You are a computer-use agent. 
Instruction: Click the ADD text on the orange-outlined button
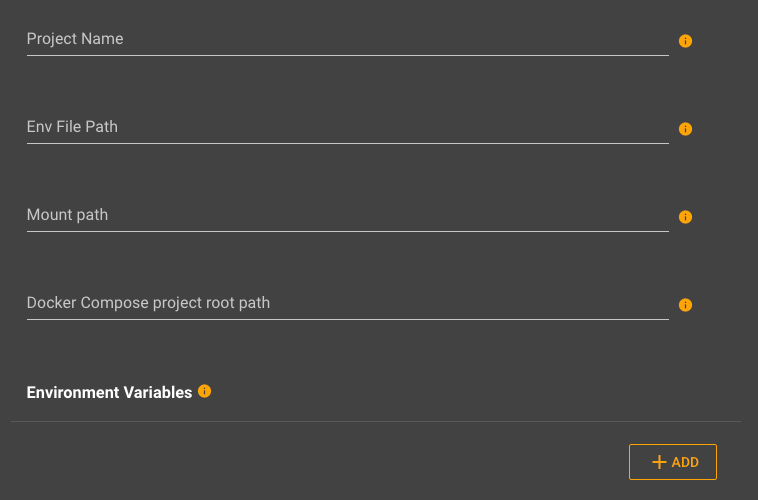[x=685, y=462]
